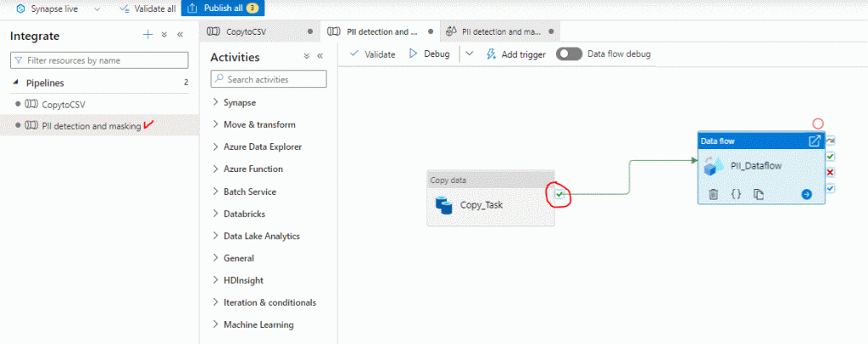
Task: Add a new resource with plus icon
Action: [147, 35]
